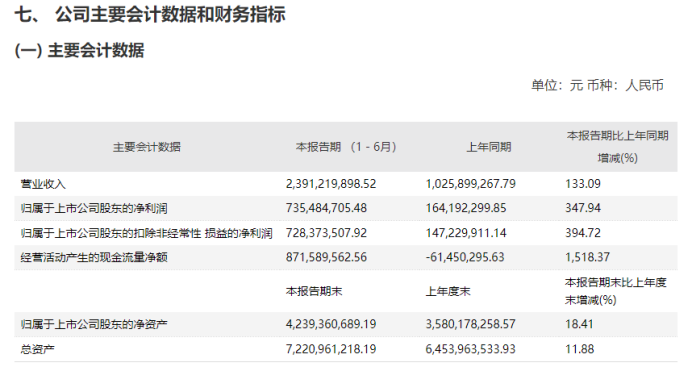Select prior-year value 147,229,911.14
Image resolution: width=693 pixels, height=372 pixels.
click(466, 233)
